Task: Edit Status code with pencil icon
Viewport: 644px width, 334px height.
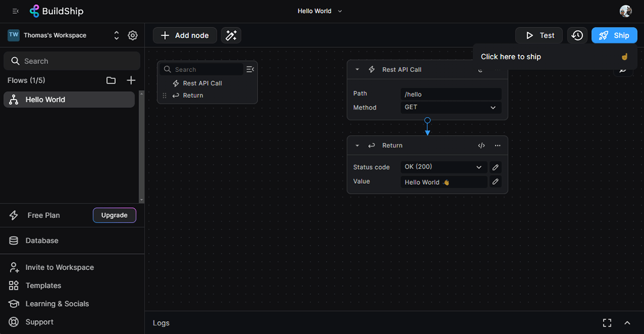Action: click(x=495, y=167)
